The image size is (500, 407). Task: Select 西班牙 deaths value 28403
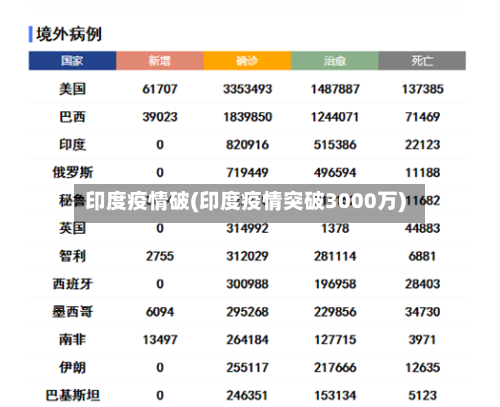(422, 284)
